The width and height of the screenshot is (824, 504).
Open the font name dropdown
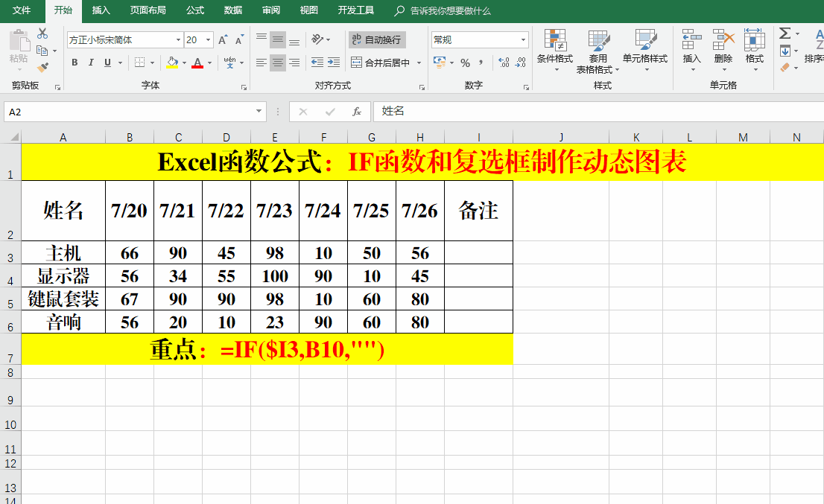click(178, 40)
